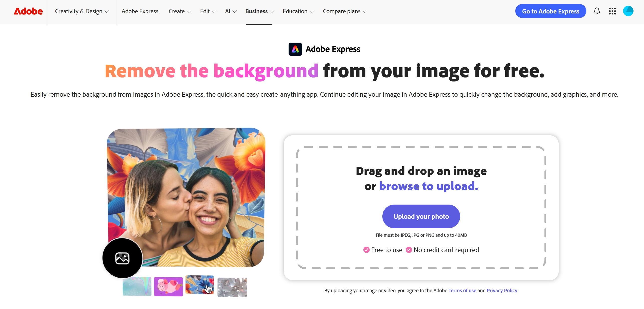The width and height of the screenshot is (644, 309).
Task: Open the Education menu
Action: pyautogui.click(x=298, y=11)
